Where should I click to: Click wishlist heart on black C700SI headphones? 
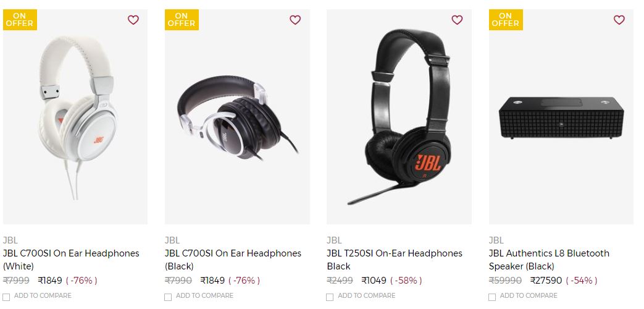tap(295, 20)
